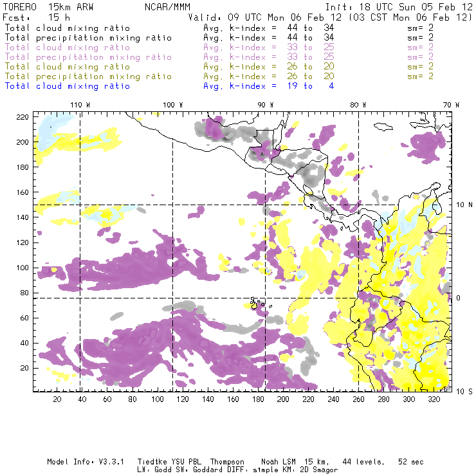476x476 pixels.
Task: Click the '100' vertical axis tick label
Action: coord(23,268)
